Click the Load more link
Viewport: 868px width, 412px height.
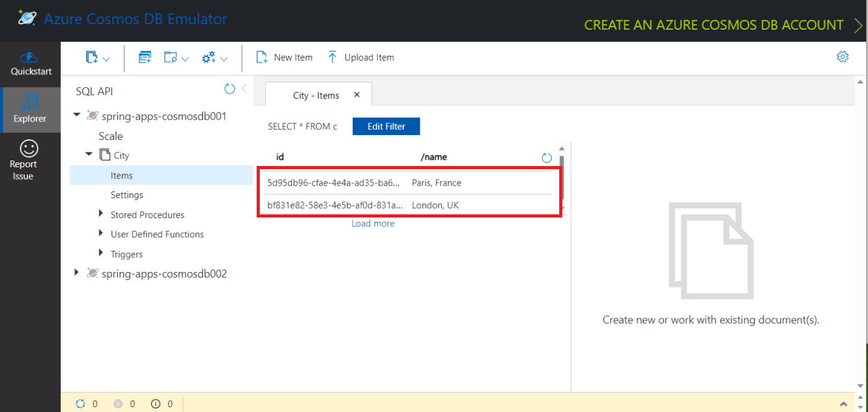[x=373, y=224]
